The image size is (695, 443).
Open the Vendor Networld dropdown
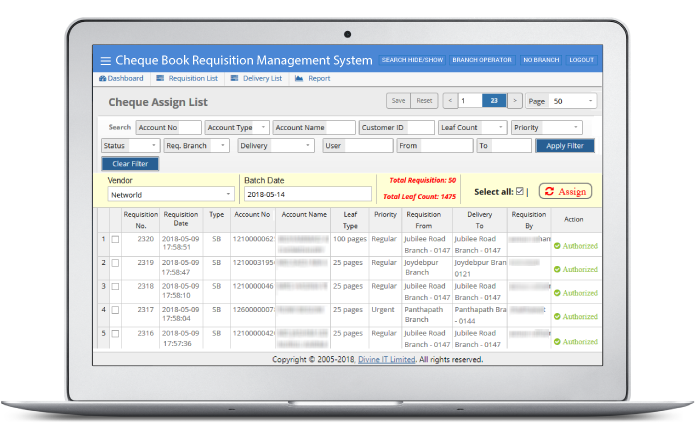point(170,194)
